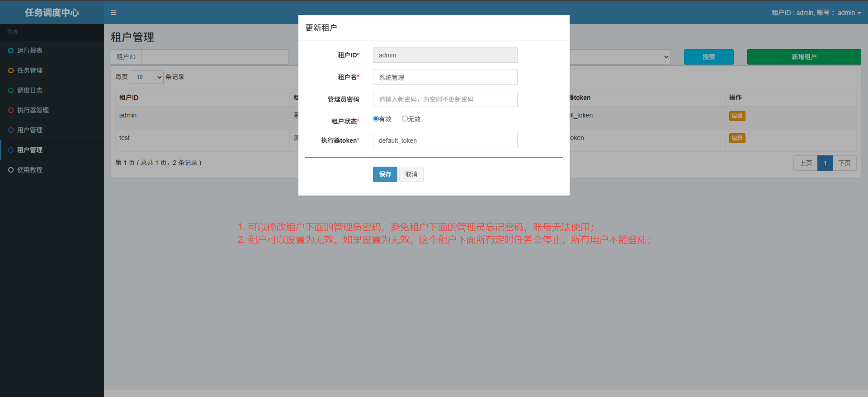Click the 租户名 text field

(x=445, y=77)
